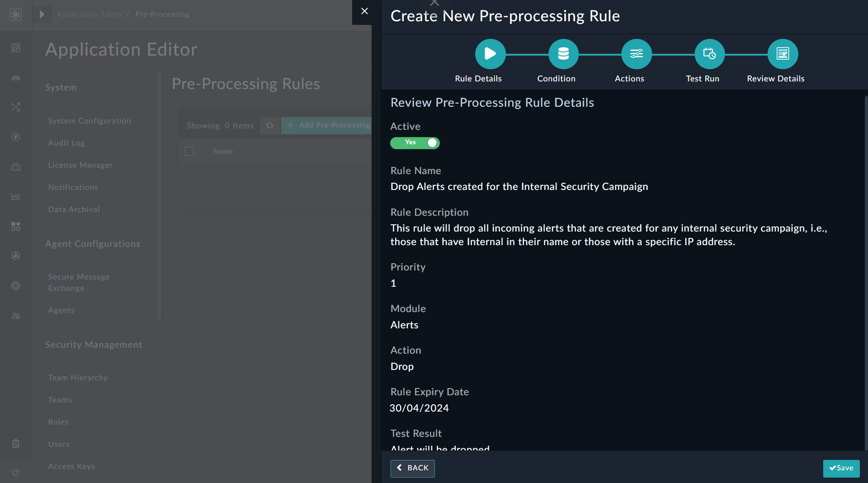Viewport: 868px width, 483px height.
Task: Select the Rule Details step icon
Action: pyautogui.click(x=490, y=53)
